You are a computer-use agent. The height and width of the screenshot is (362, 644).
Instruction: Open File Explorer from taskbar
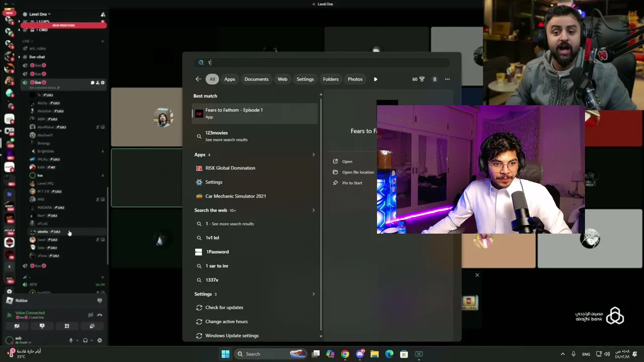coord(374,354)
